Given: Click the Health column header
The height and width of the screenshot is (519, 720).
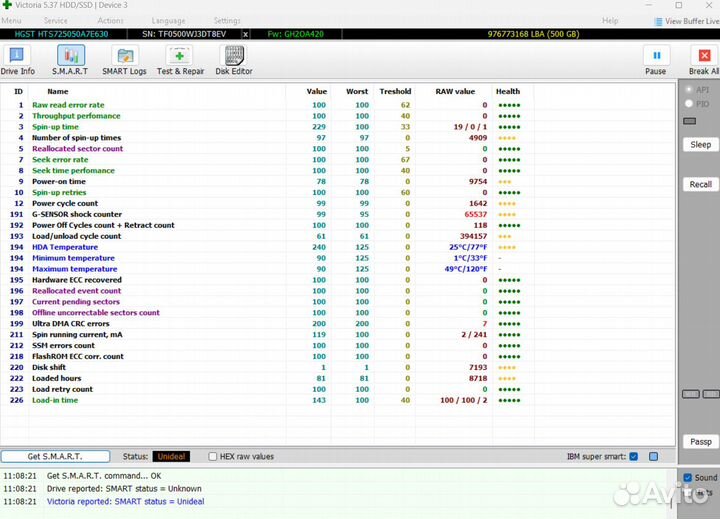Looking at the screenshot, I should [508, 91].
